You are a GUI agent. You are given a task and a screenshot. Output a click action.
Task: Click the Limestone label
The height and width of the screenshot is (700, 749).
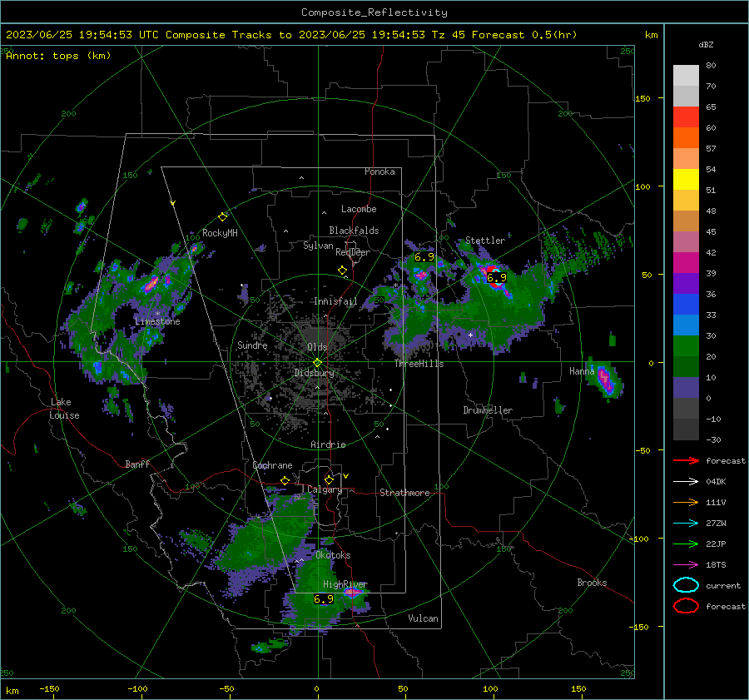tap(157, 321)
